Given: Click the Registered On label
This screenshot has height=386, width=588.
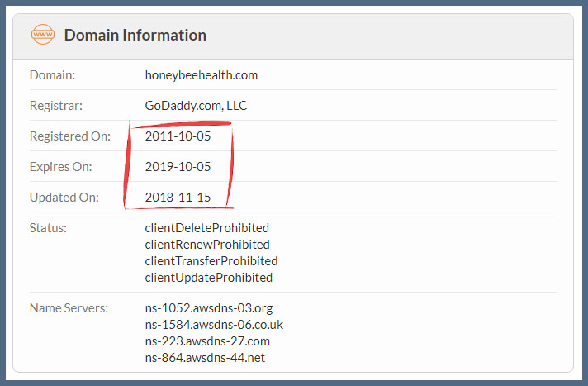Looking at the screenshot, I should point(69,136).
